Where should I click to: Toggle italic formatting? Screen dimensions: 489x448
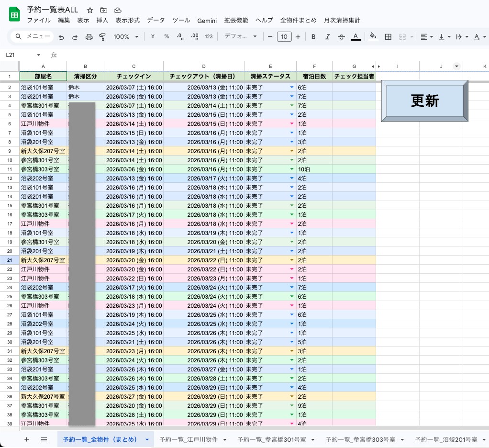point(327,37)
